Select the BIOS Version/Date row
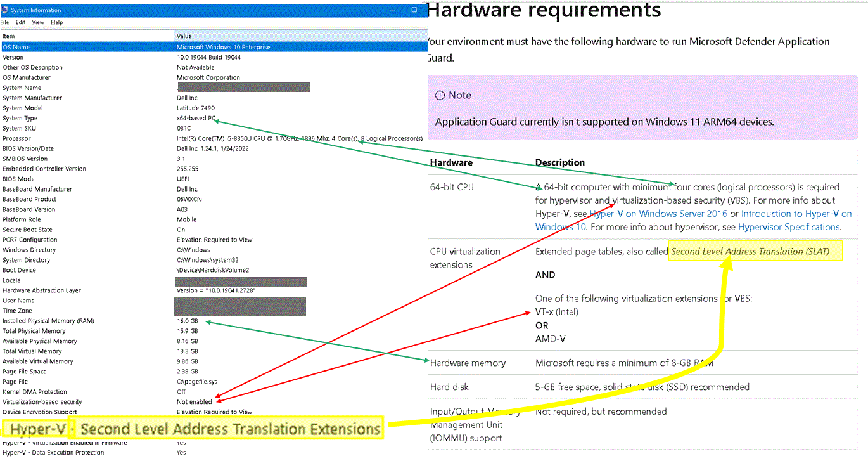 214,148
